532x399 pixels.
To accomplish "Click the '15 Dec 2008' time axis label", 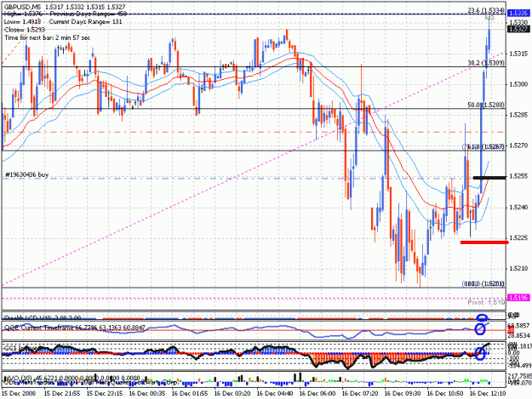I will (x=19, y=394).
